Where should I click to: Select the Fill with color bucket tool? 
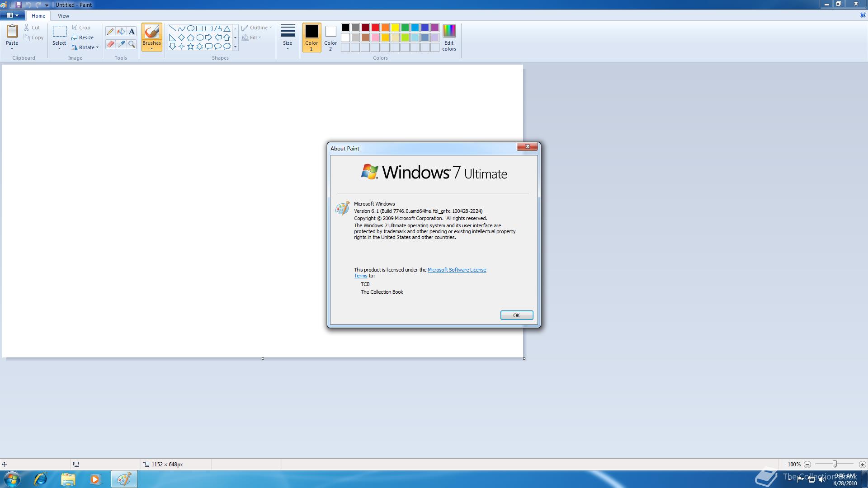[121, 32]
